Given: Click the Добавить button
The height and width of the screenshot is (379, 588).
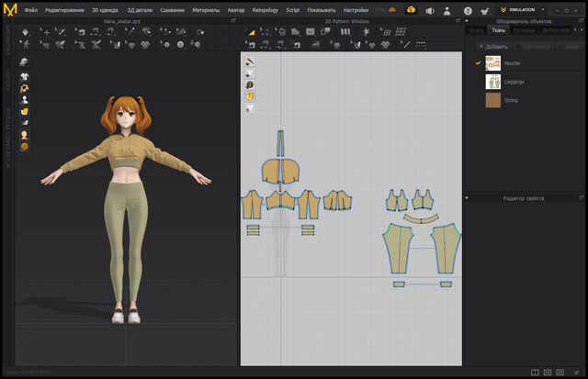Looking at the screenshot, I should 492,46.
